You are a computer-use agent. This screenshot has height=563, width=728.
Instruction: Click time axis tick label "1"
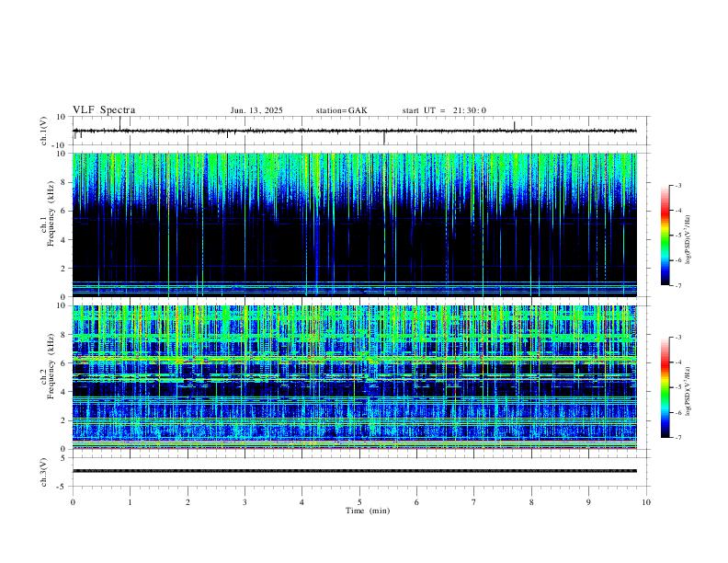click(130, 502)
